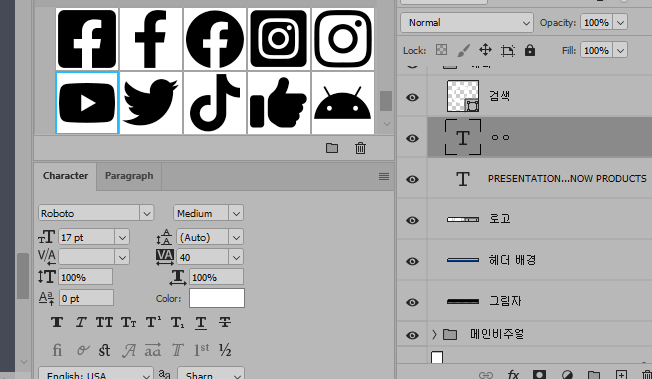Open Character panel options menu
The image size is (652, 379).
384,176
